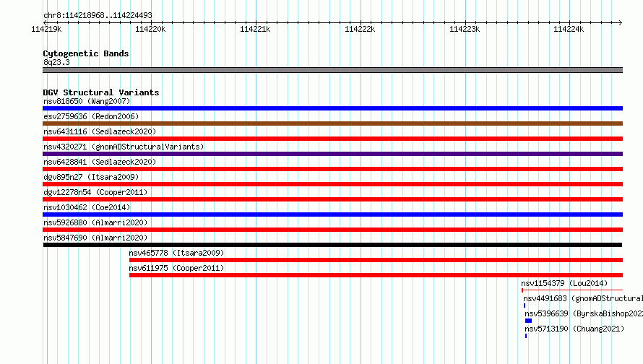Viewport: 643px width, 364px height.
Task: Click the small nsv5396639 blue variant block
Action: pyautogui.click(x=529, y=321)
